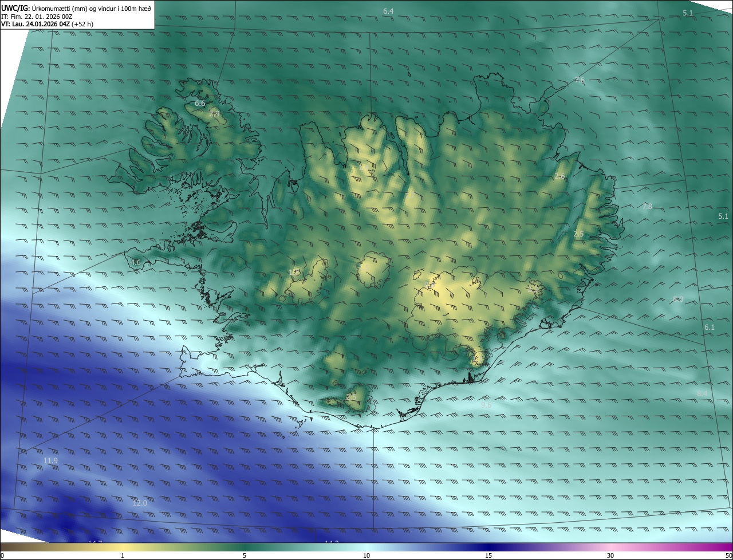
Task: Click the 8.0 value label
Action: 678,299
